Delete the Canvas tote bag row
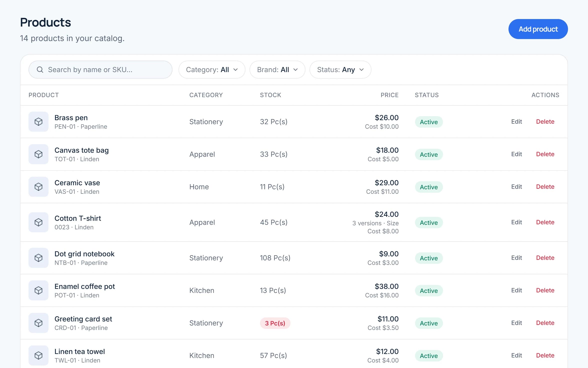Screen dimensions: 588x368 [x=545, y=154]
